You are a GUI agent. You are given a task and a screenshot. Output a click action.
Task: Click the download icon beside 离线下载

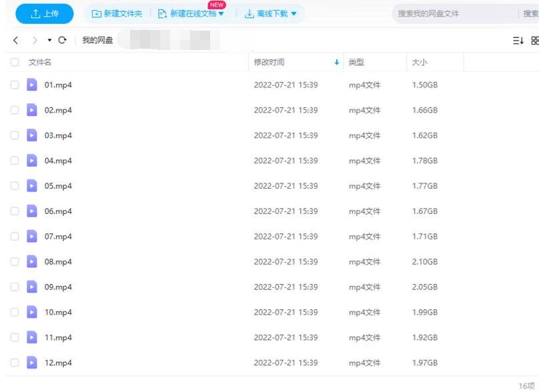(x=249, y=13)
